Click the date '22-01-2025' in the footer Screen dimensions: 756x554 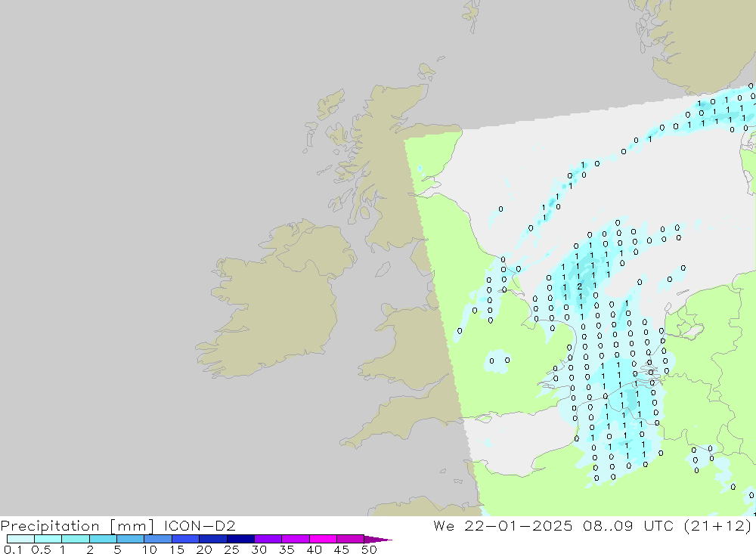(519, 525)
